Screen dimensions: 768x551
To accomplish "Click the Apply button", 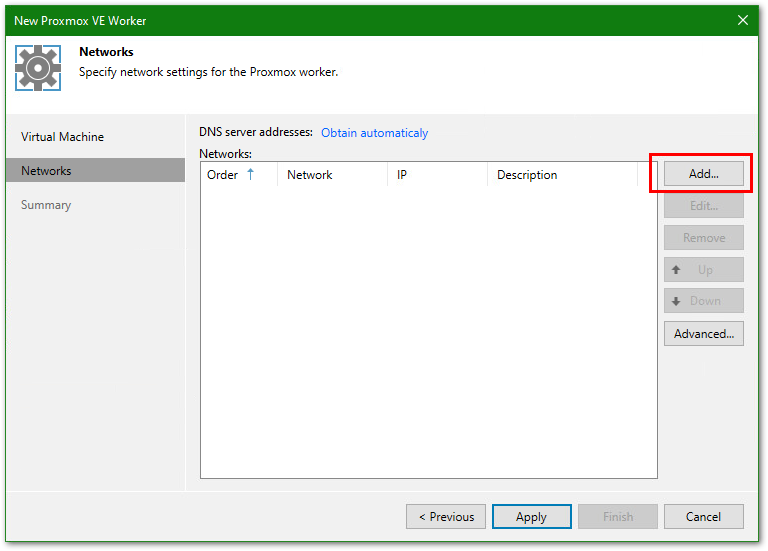I will pos(531,517).
